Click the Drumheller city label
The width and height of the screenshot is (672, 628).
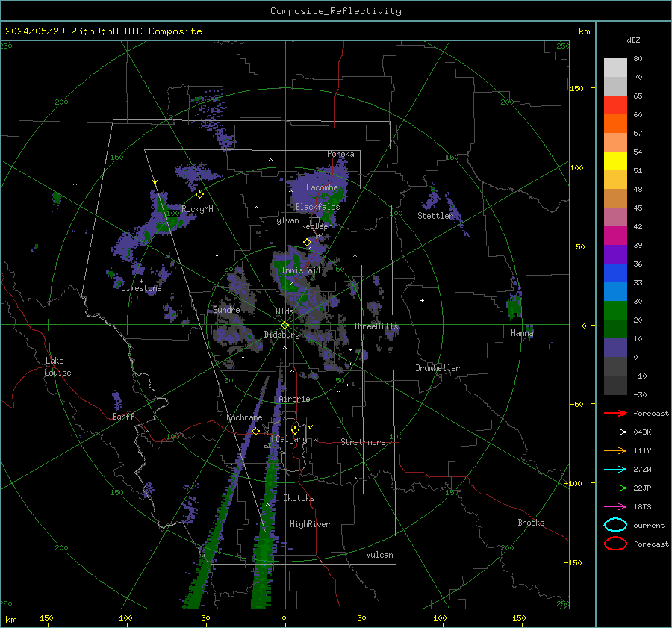pyautogui.click(x=438, y=368)
